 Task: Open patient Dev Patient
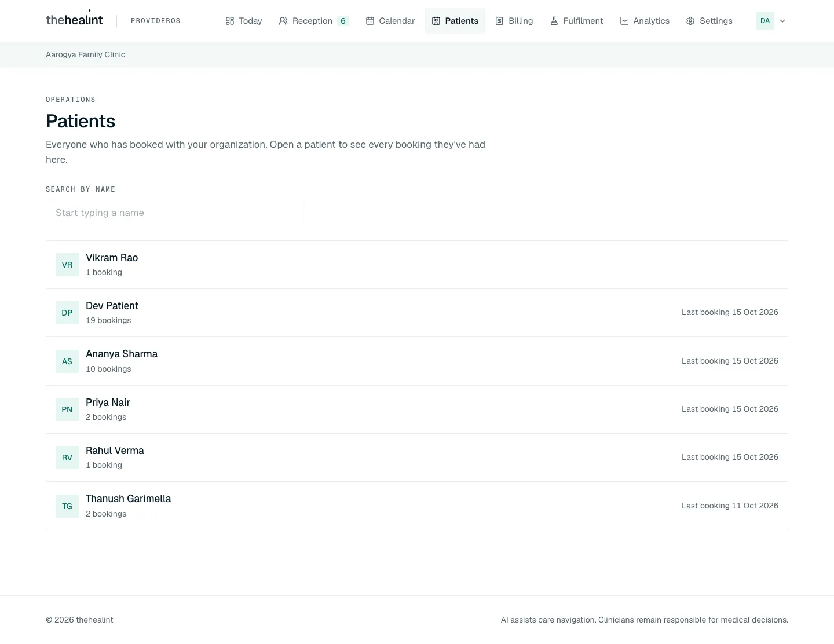click(417, 313)
